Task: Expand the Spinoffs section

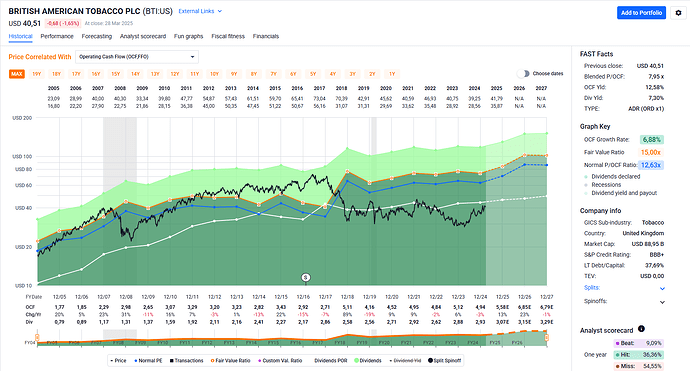Action: [x=662, y=302]
